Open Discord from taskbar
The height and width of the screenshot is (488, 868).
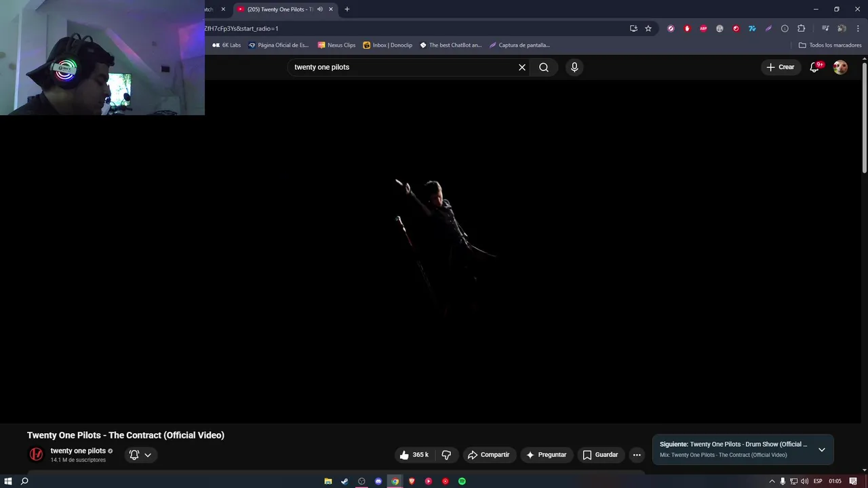(x=378, y=481)
